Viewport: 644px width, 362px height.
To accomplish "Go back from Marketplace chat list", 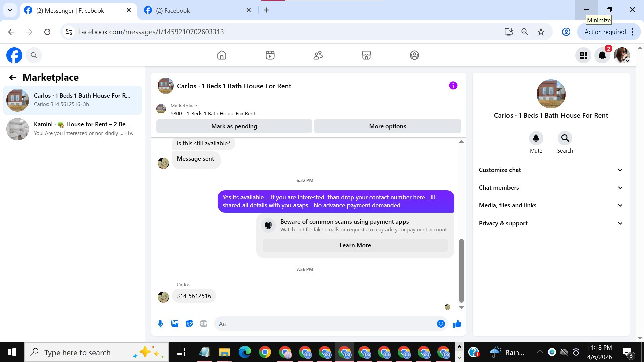I will click(x=13, y=78).
